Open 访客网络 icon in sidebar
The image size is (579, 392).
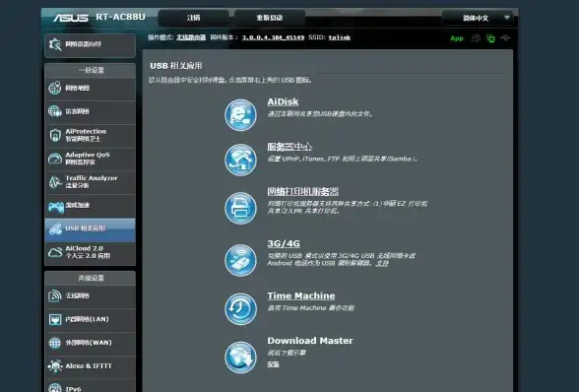coord(55,111)
